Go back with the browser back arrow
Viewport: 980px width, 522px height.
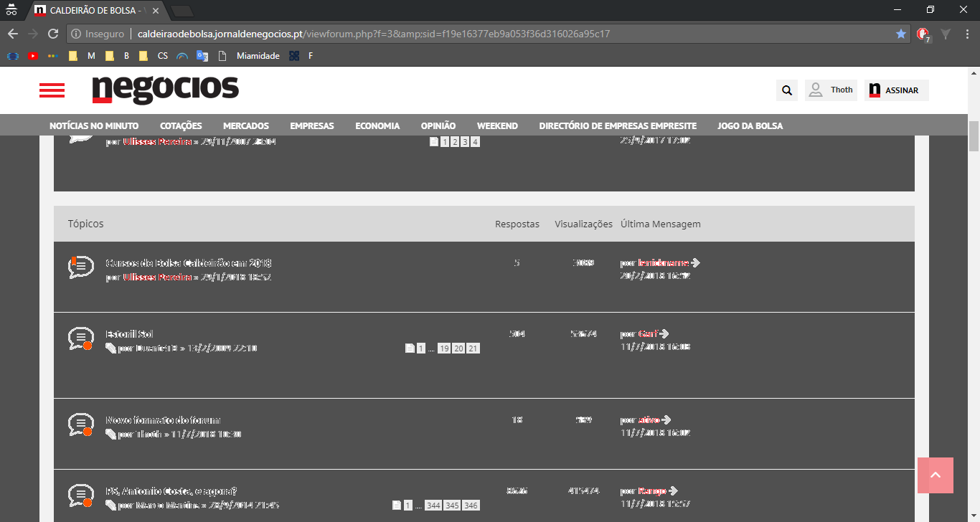13,34
